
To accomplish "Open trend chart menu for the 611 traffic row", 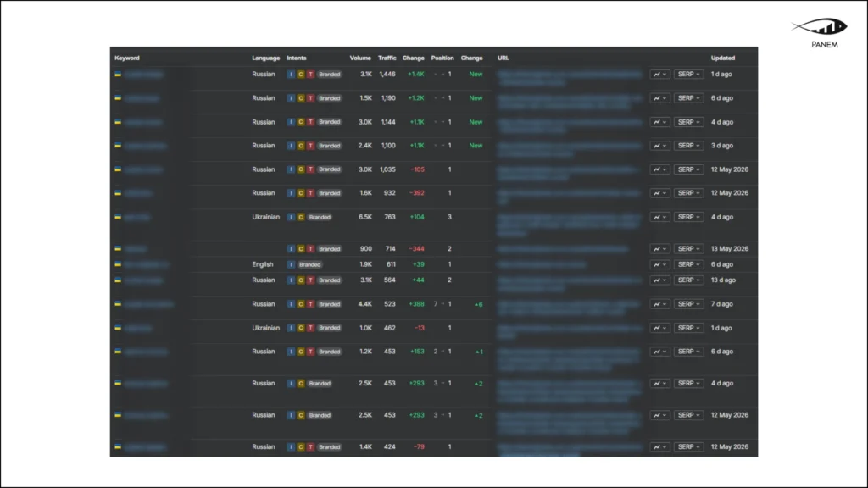I will 659,264.
